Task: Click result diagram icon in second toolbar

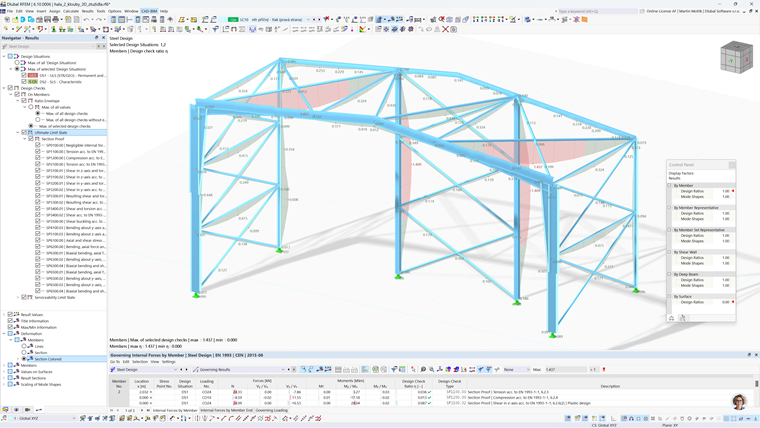Action: (x=253, y=30)
